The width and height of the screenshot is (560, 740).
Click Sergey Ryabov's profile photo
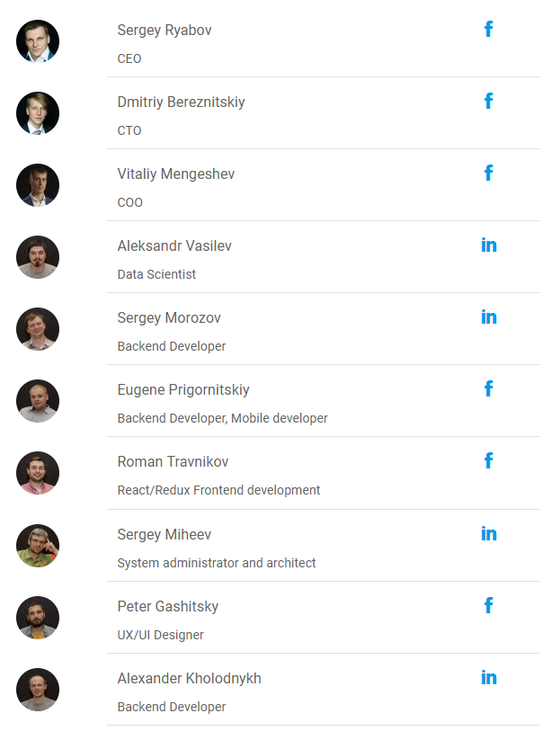tap(38, 41)
